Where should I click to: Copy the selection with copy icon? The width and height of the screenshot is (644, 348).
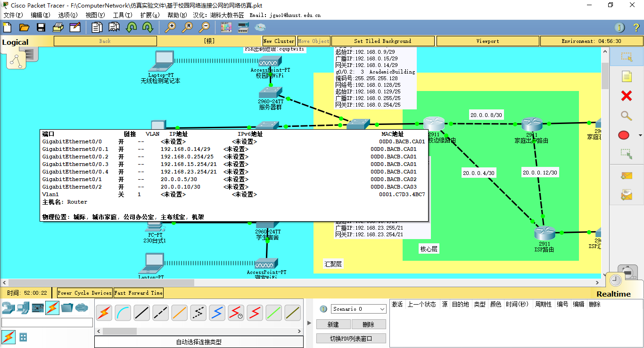(97, 27)
